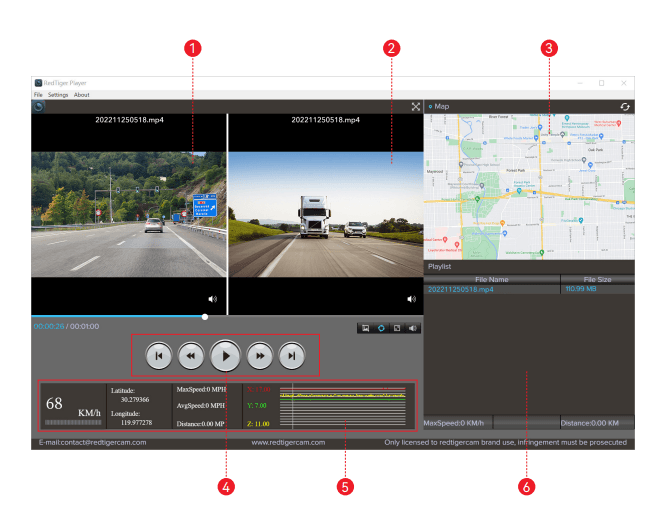The image size is (670, 527).
Task: Click the X: 17.00 sensor value
Action: pos(259,389)
